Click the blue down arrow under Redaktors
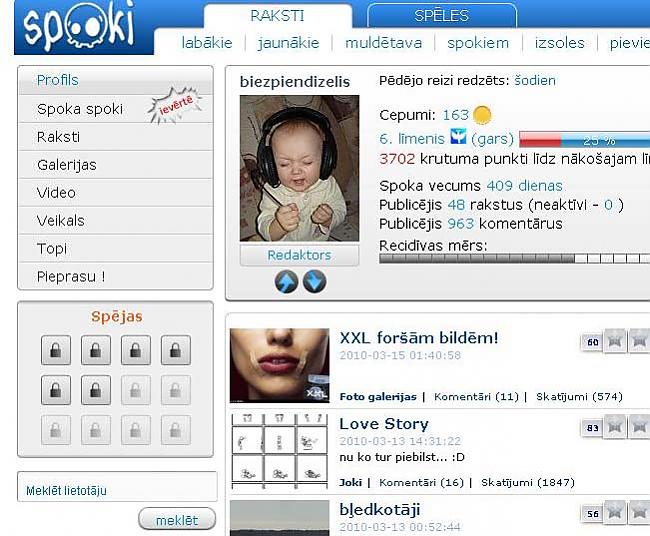The image size is (650, 536). (314, 281)
